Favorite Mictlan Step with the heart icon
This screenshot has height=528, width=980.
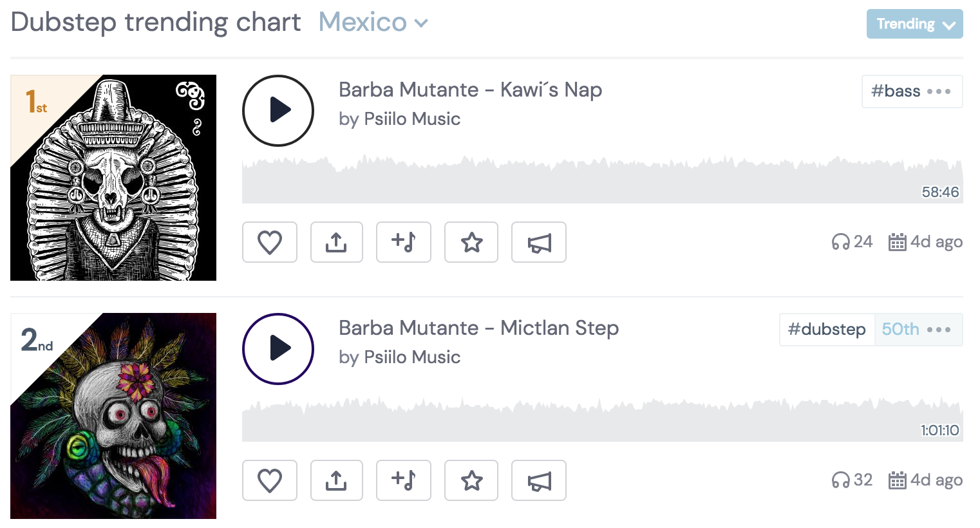(x=270, y=481)
